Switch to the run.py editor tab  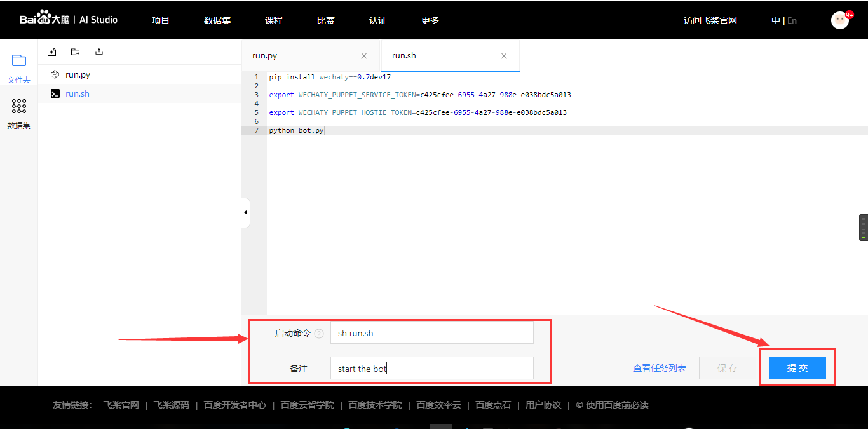coord(311,56)
